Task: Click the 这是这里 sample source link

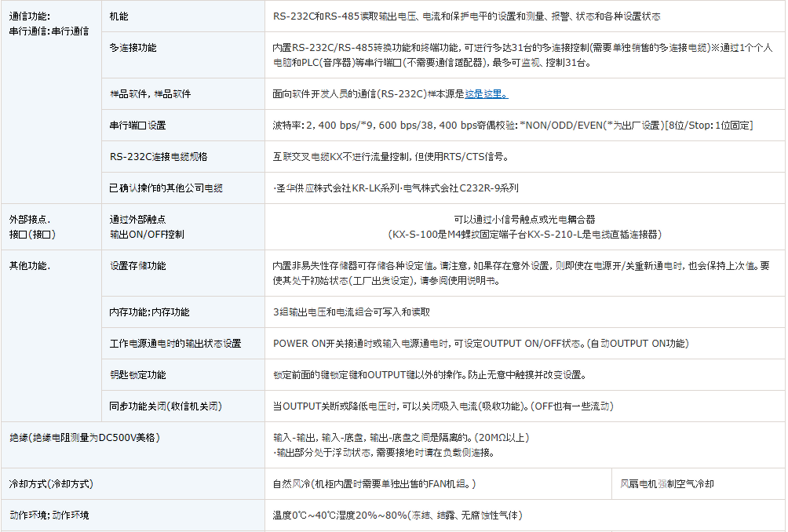Action: coord(486,94)
